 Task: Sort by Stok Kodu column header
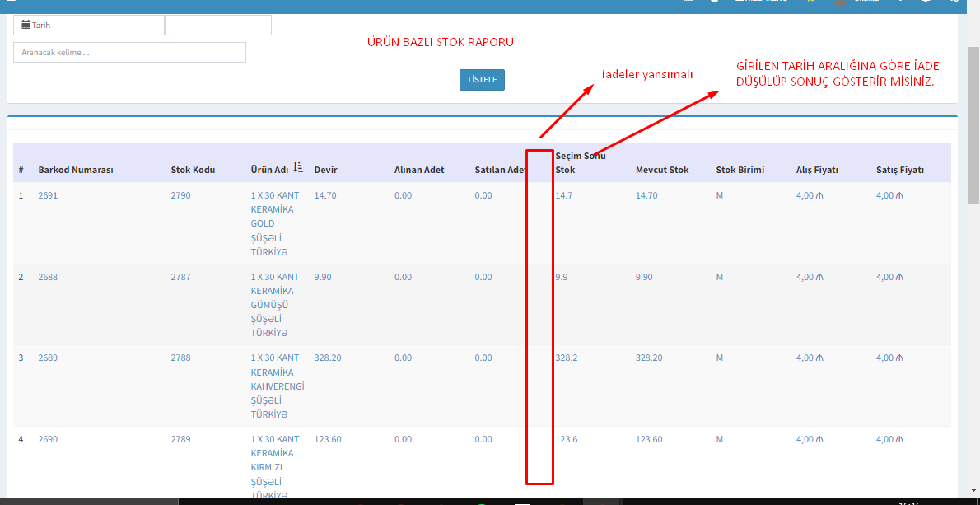(193, 170)
